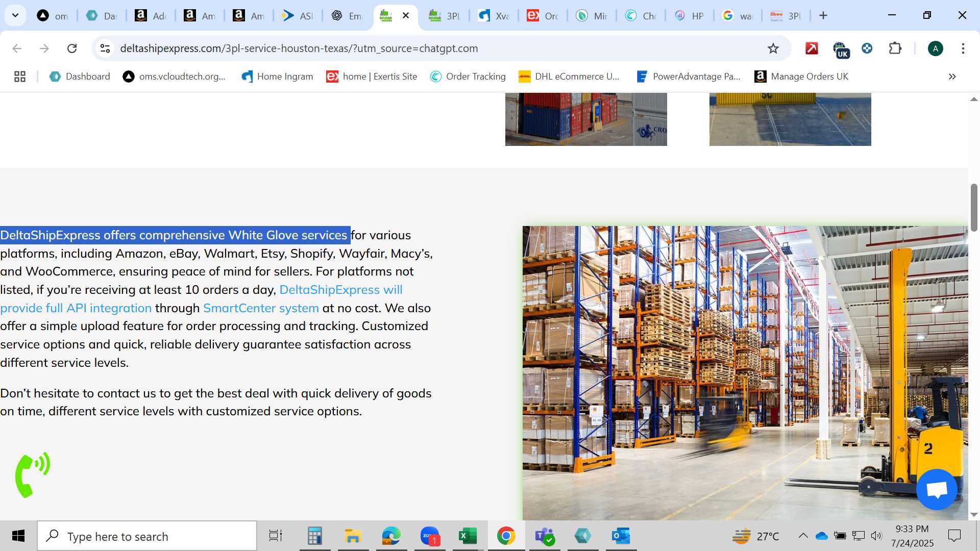Open the Calculator taskbar app
980x551 pixels.
314,536
